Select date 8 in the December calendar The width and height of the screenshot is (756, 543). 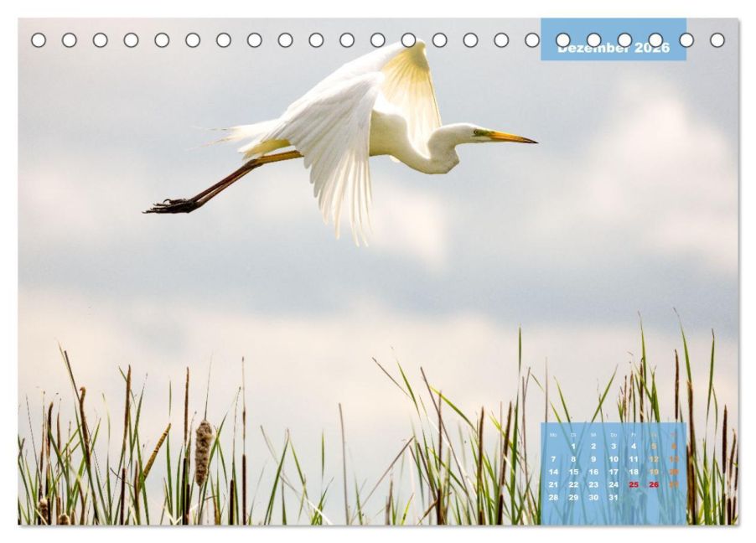(573, 459)
